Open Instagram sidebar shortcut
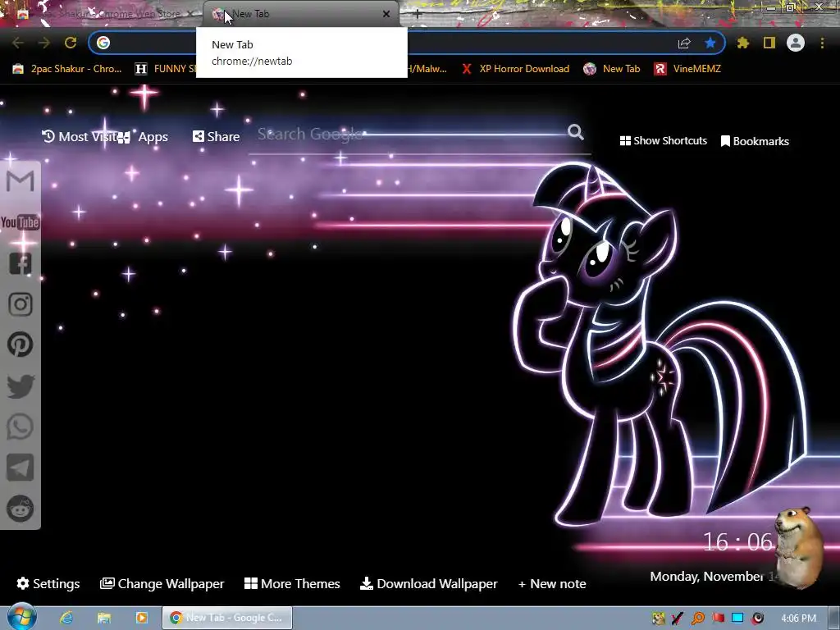 click(21, 304)
